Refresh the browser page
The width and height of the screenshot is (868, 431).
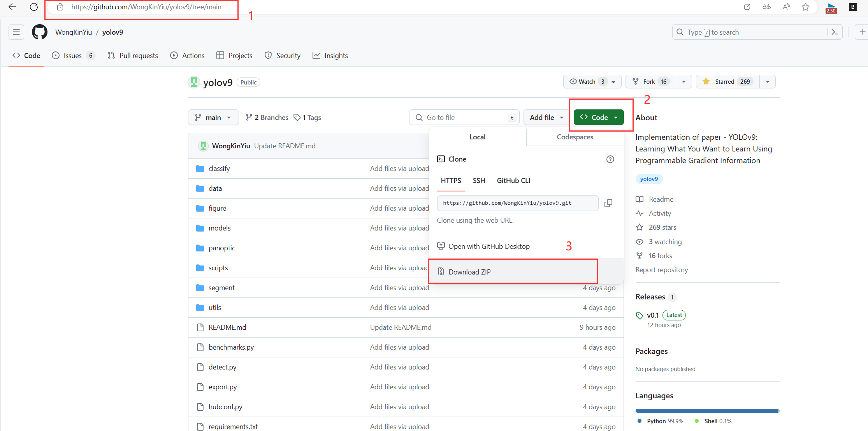[34, 7]
